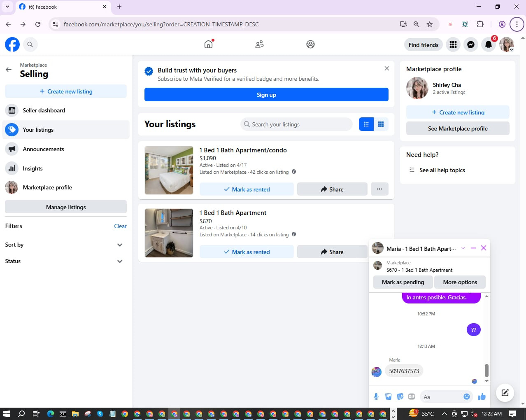Click info icon beside 14 clicks
The width and height of the screenshot is (526, 420).
294,234
